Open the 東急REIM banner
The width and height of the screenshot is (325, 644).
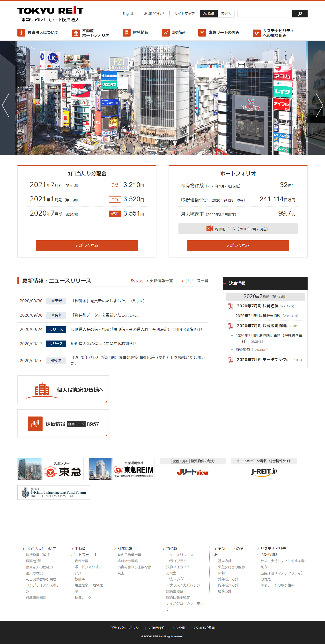(122, 469)
